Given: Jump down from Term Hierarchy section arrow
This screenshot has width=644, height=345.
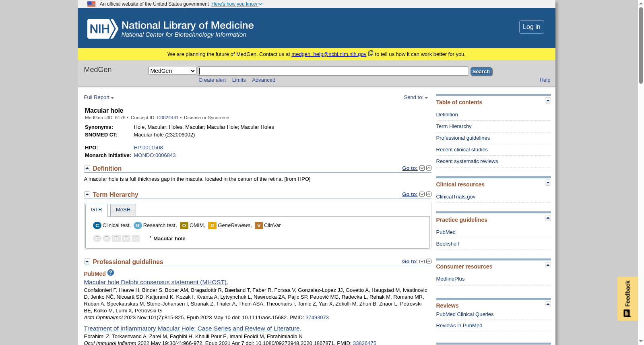Looking at the screenshot, I should (x=422, y=194).
